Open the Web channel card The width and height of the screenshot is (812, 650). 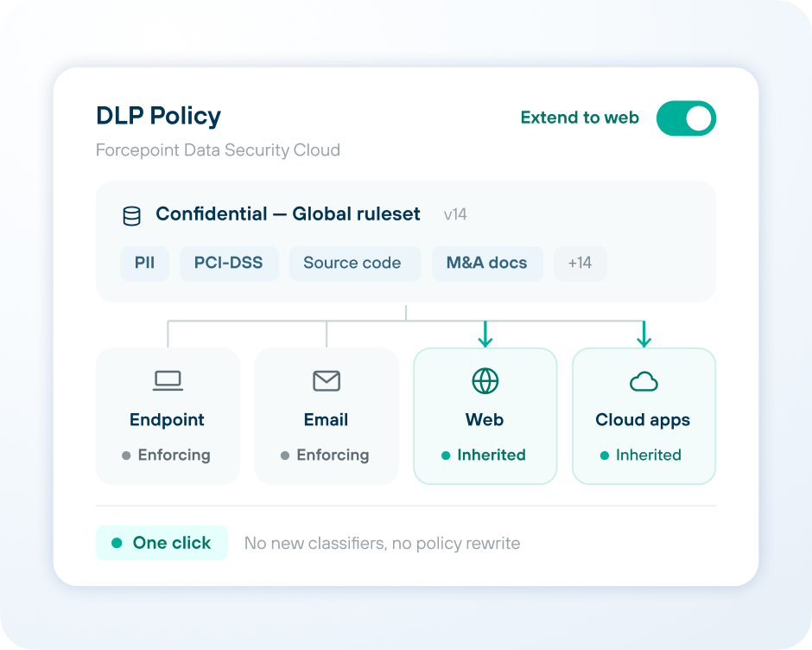point(485,417)
